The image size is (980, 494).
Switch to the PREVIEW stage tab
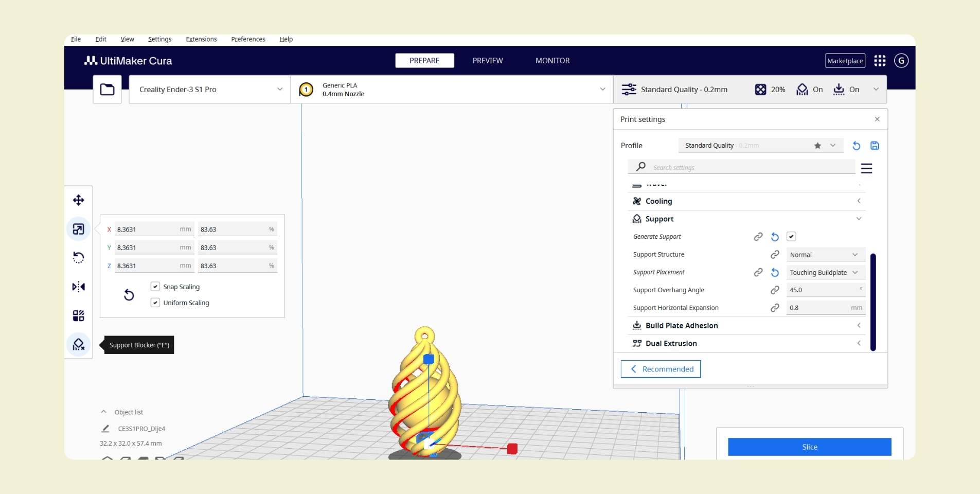tap(488, 61)
